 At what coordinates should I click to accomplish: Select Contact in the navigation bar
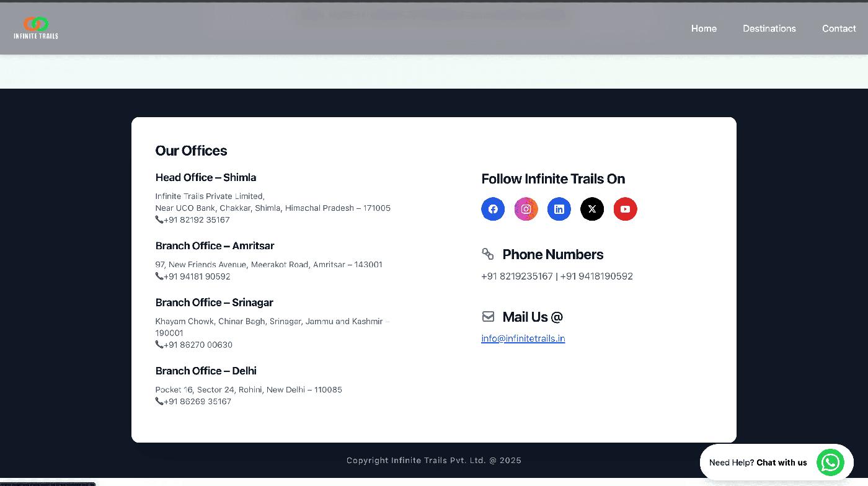[x=839, y=29]
